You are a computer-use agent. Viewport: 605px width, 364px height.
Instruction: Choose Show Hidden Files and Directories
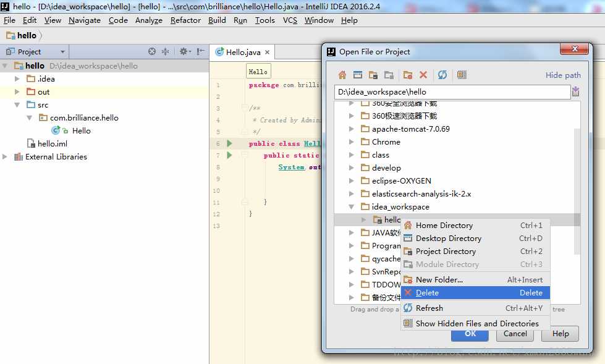coord(475,323)
